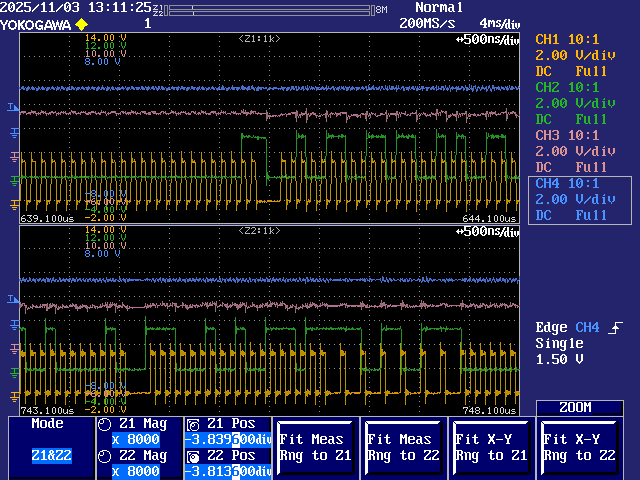Select the Z2 Pos value field

pos(228,471)
